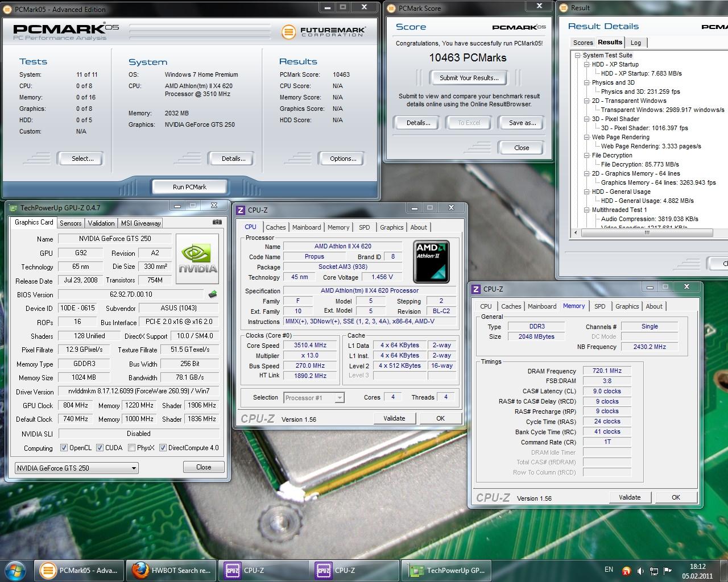Screen dimensions: 728x582
Task: Open the Log tab in Result Details
Action: (x=636, y=43)
